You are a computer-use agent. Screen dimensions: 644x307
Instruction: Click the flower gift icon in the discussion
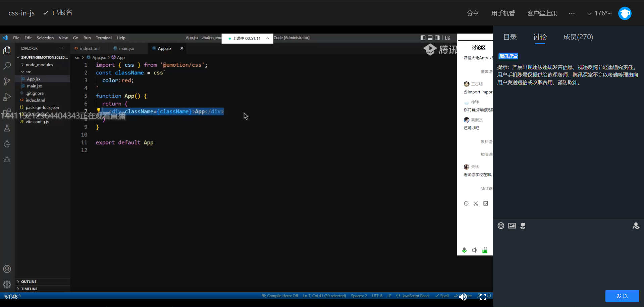click(523, 226)
